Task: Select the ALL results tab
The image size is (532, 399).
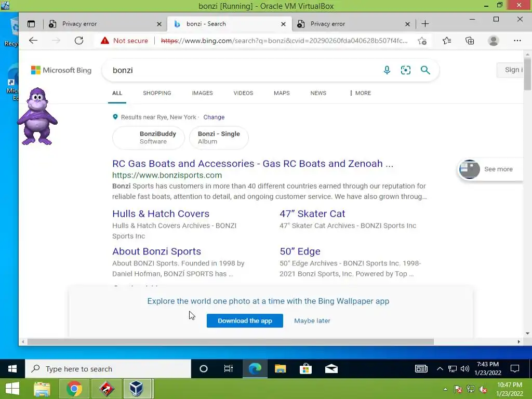Action: pos(117,93)
